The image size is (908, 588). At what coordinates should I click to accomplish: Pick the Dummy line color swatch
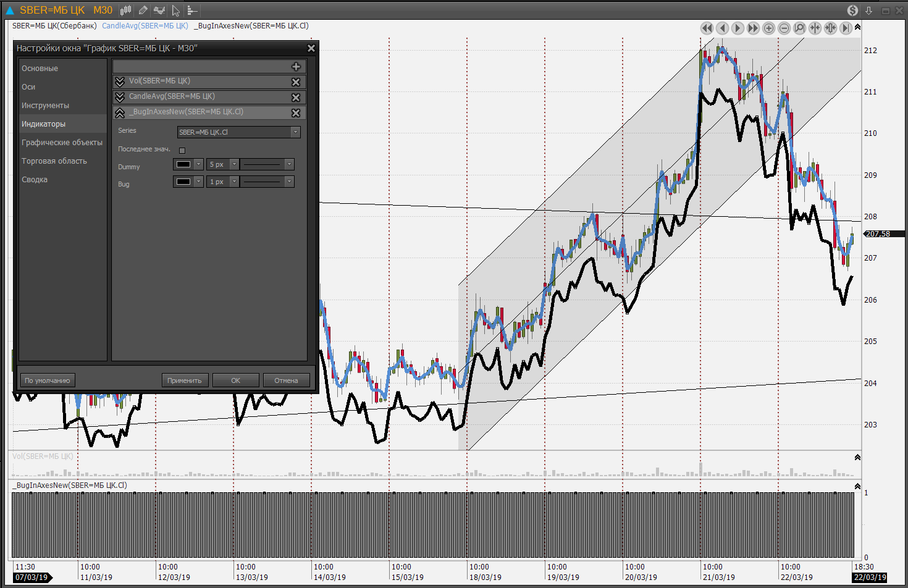(x=183, y=164)
